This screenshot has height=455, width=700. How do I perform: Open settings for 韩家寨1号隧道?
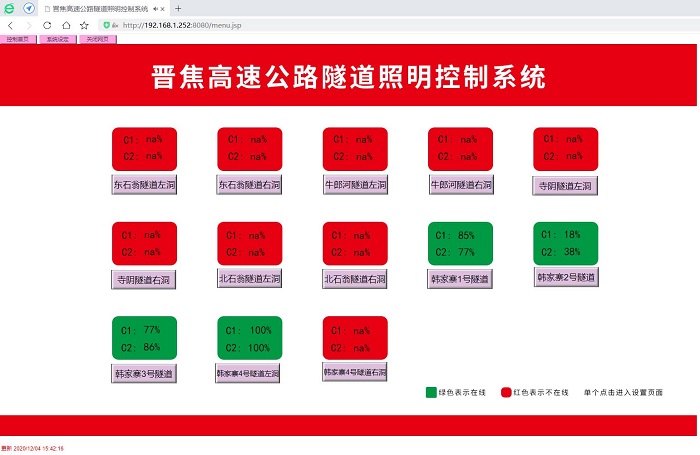pyautogui.click(x=460, y=280)
